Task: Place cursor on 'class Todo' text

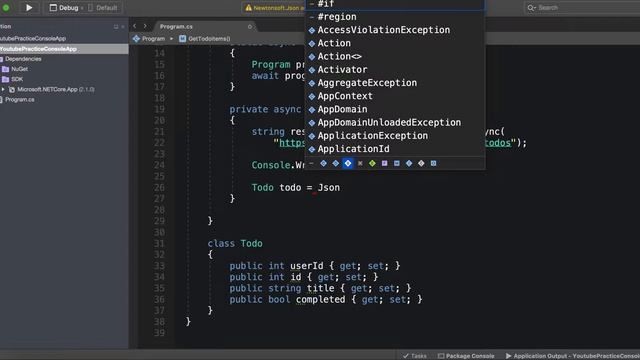Action: [x=235, y=243]
